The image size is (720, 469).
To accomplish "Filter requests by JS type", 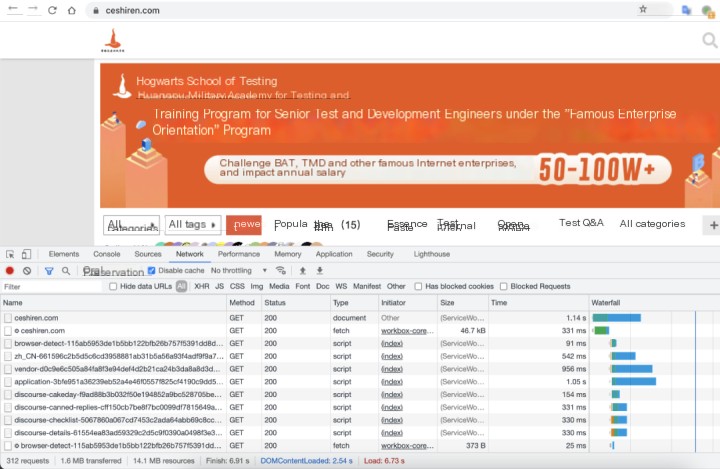I will click(219, 286).
